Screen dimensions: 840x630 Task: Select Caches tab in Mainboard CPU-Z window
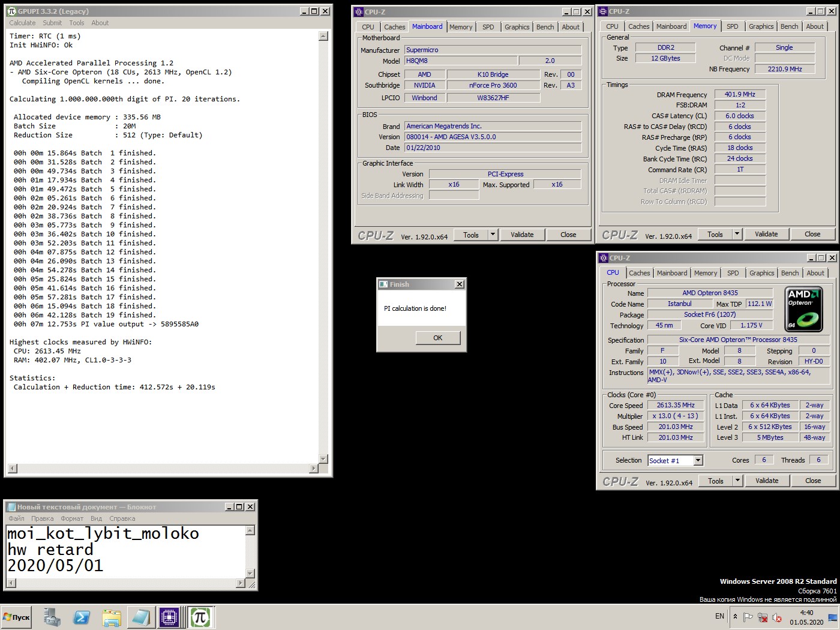[x=395, y=27]
